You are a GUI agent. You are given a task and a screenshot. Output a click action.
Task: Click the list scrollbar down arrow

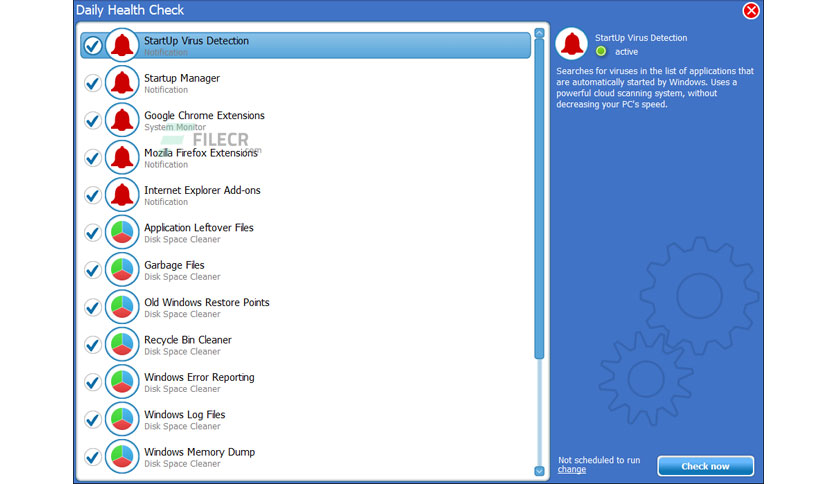[x=539, y=471]
